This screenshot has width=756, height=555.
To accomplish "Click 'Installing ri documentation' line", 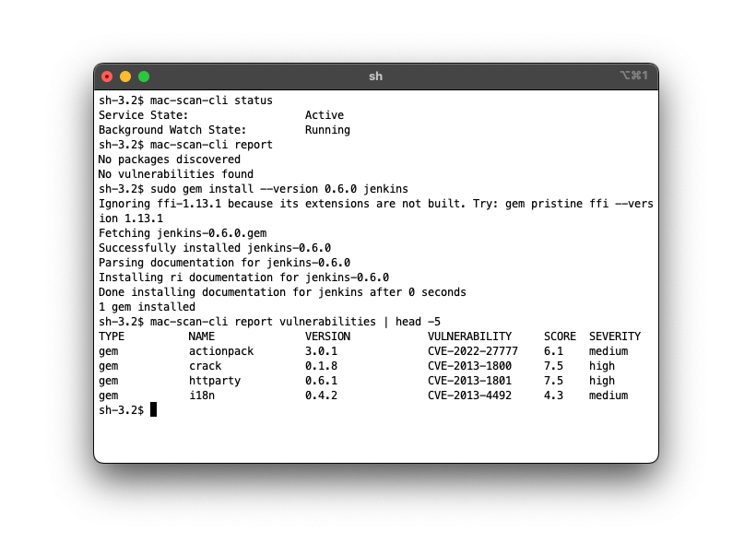I will click(244, 277).
